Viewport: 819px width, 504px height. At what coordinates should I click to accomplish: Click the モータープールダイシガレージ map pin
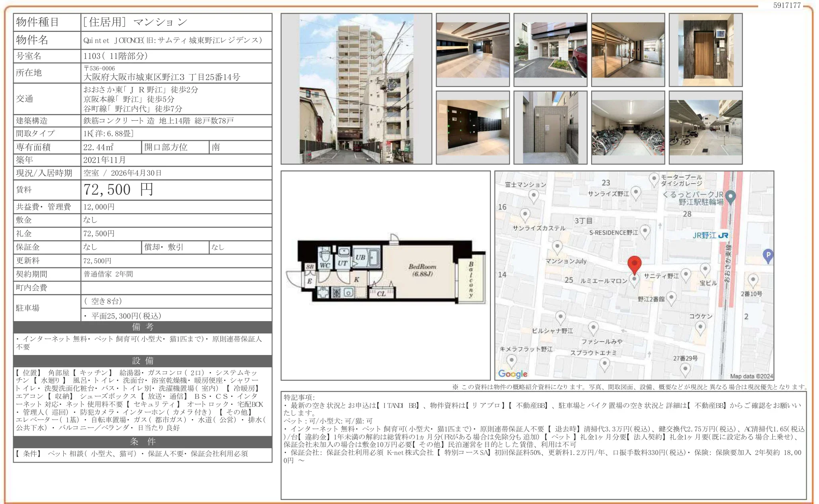654,179
